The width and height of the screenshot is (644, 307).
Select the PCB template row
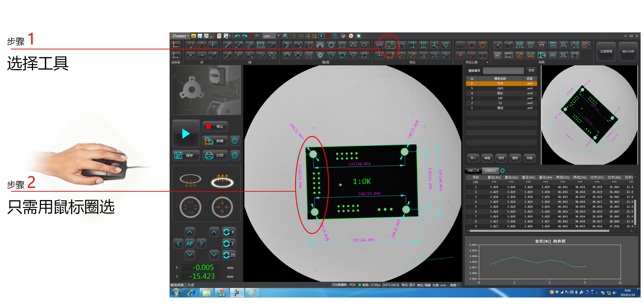(x=501, y=84)
